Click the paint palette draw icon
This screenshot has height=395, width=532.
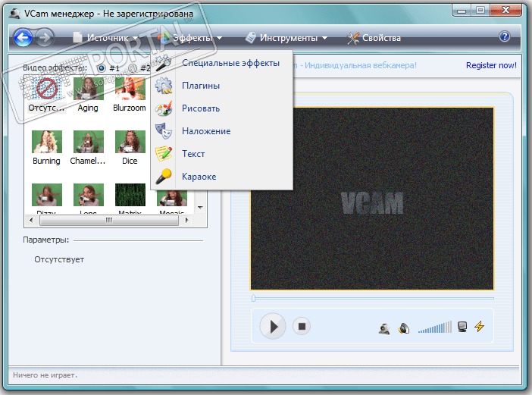tap(164, 108)
